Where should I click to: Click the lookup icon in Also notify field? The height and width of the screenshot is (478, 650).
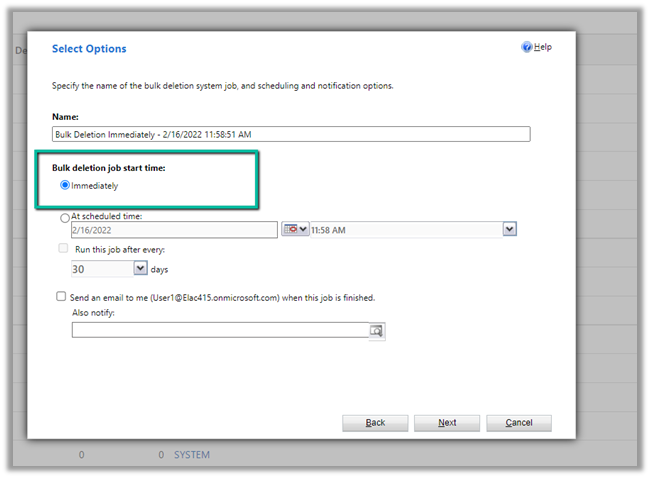click(376, 331)
